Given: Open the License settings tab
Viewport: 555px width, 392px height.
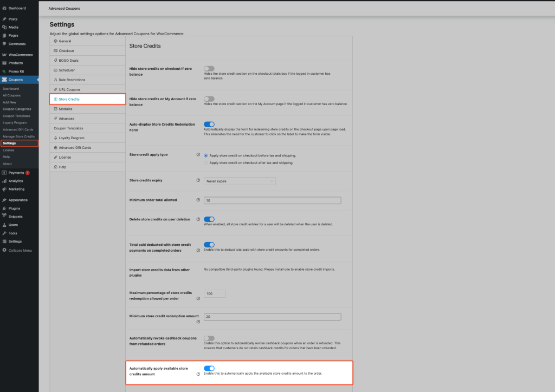Looking at the screenshot, I should pyautogui.click(x=87, y=158).
